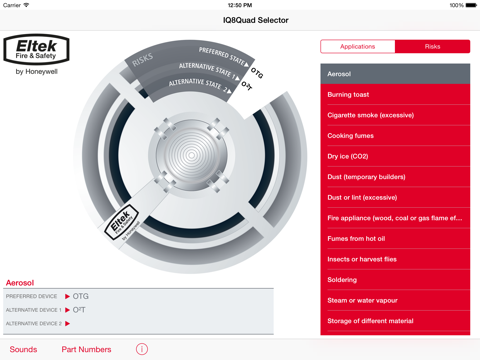Tap the battery indicator in status bar
Viewport: 480px width, 360px height.
pyautogui.click(x=472, y=5)
